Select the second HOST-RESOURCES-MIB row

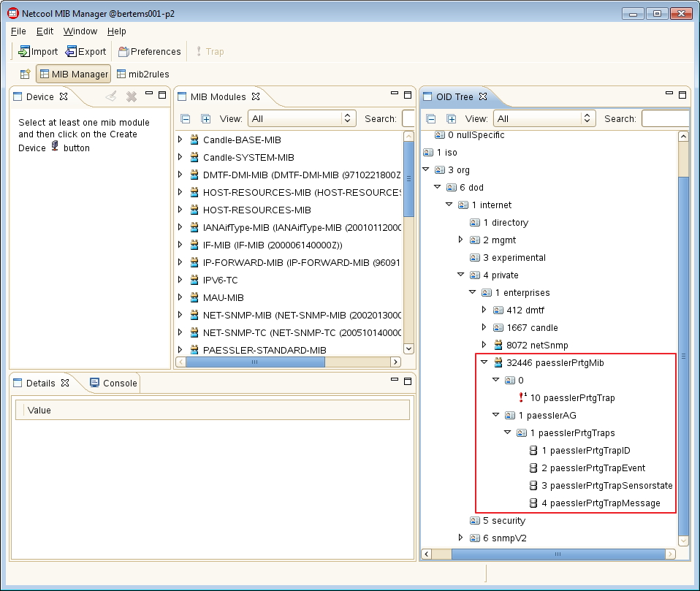click(256, 210)
